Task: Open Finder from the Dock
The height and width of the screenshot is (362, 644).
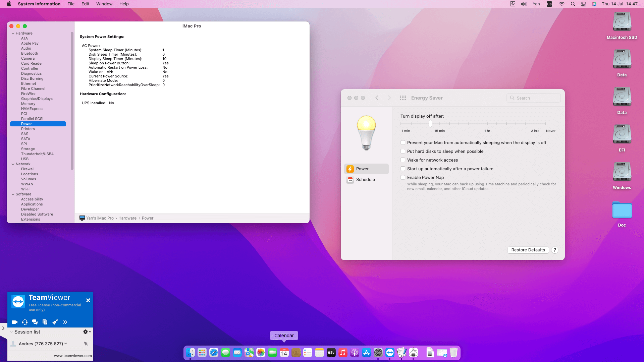Action: pos(190,353)
